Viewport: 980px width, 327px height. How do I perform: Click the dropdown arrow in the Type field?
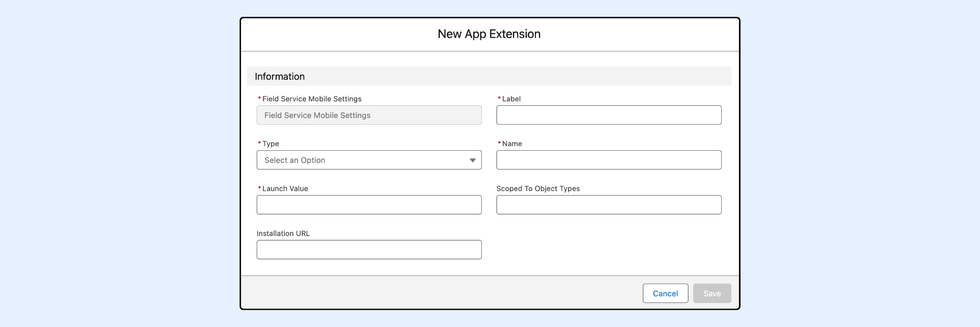472,160
